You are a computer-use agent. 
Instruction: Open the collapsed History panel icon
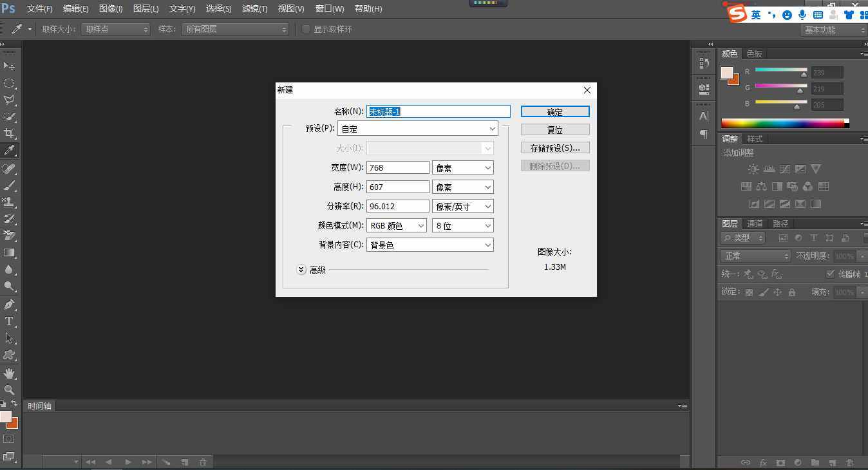pyautogui.click(x=703, y=63)
